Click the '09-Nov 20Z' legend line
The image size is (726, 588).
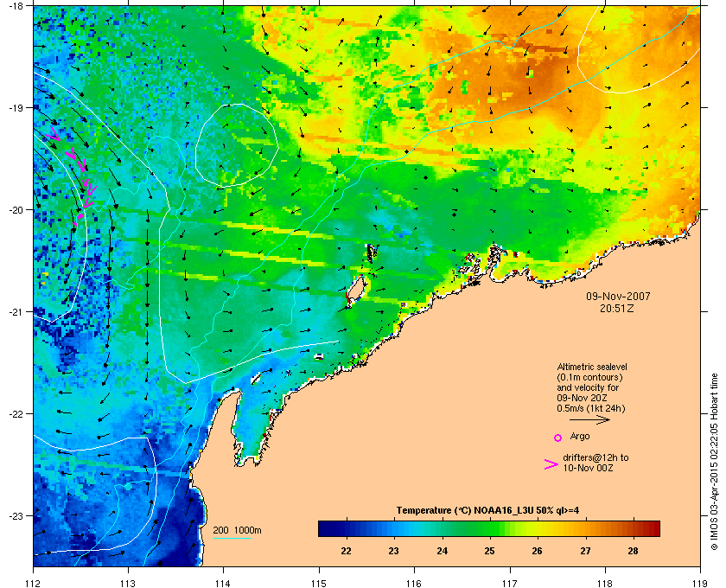pyautogui.click(x=582, y=398)
